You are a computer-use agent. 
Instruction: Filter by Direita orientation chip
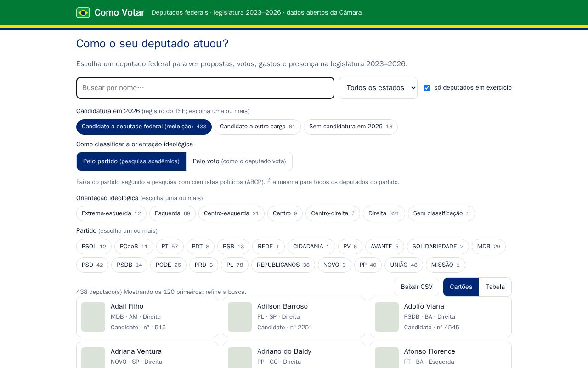[x=384, y=213]
